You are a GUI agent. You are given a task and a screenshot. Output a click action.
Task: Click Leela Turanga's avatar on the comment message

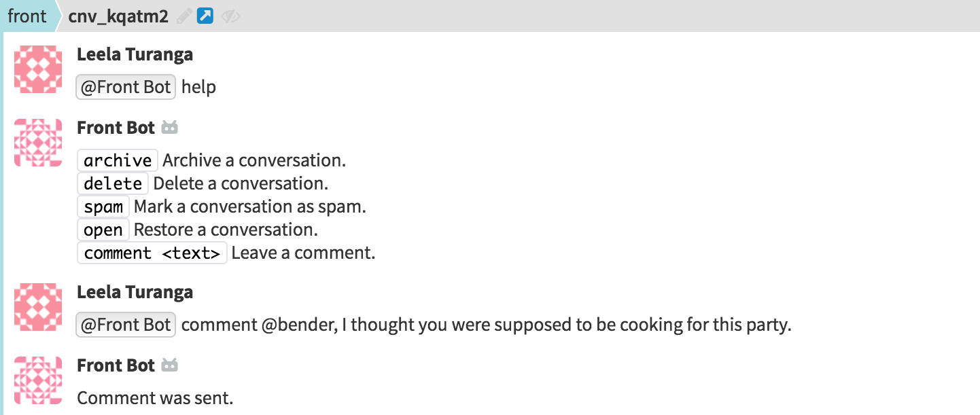click(39, 307)
